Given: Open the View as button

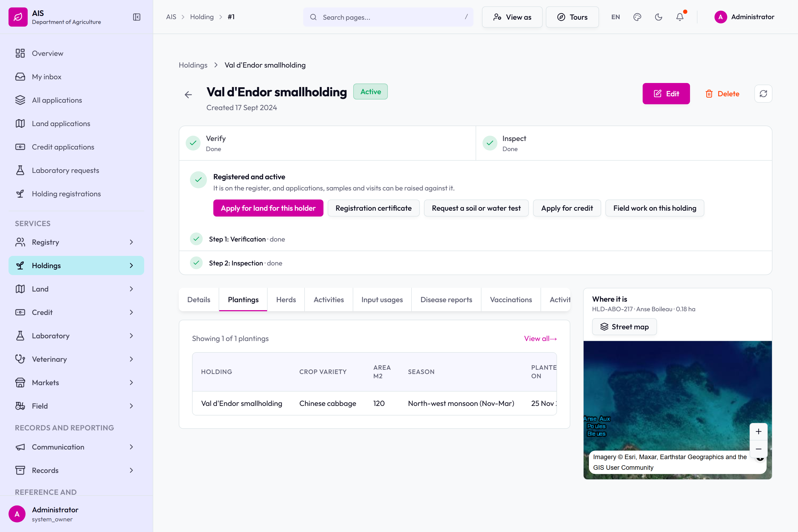Looking at the screenshot, I should (512, 17).
